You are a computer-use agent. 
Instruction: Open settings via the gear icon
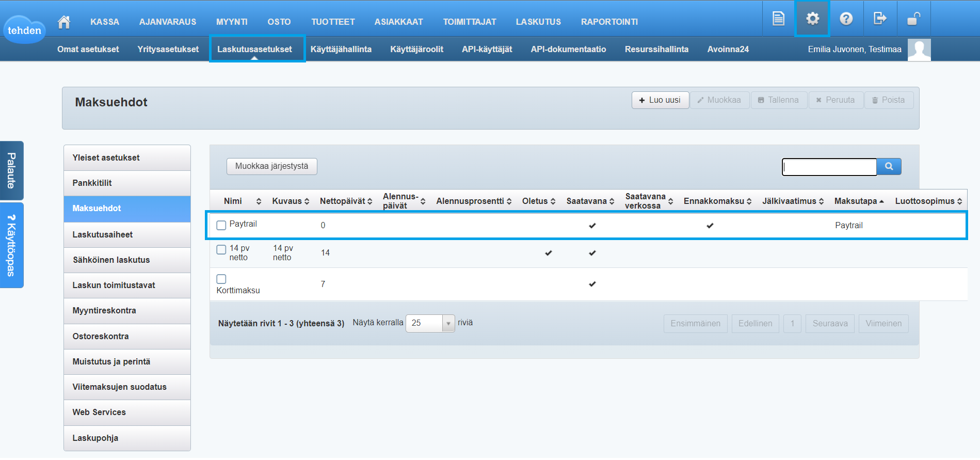click(812, 19)
